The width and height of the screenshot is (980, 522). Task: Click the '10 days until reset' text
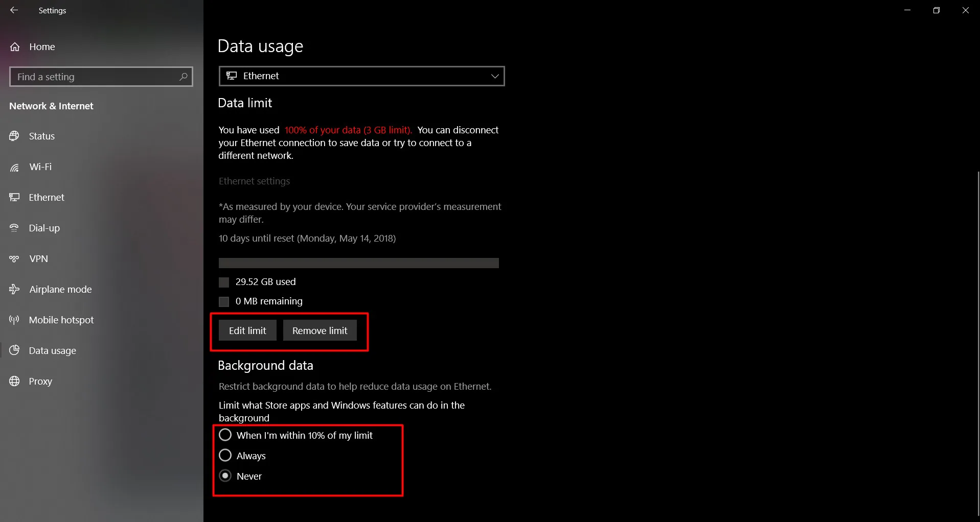coord(307,239)
